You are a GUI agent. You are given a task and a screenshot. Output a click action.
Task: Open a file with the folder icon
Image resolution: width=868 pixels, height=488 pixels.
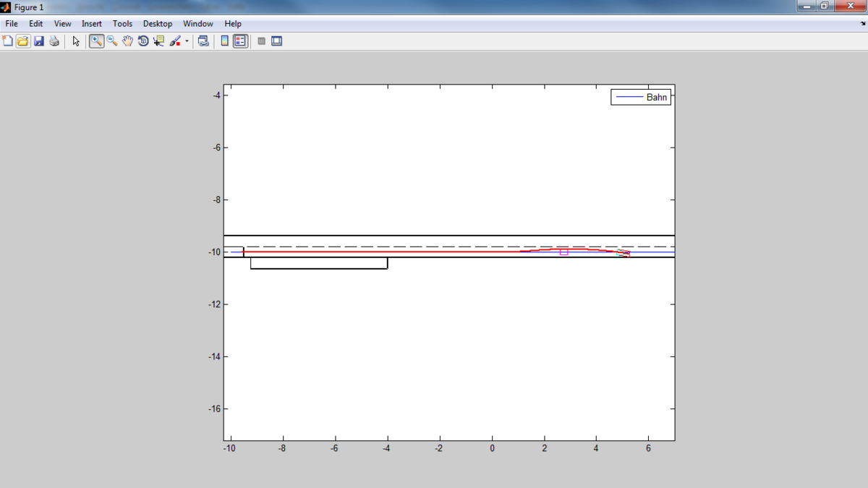coord(23,41)
